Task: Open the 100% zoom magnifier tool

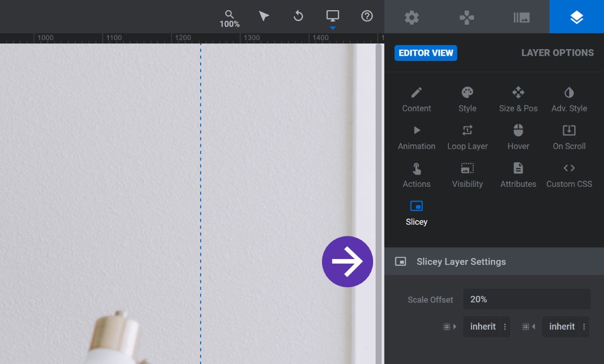Action: (x=230, y=18)
